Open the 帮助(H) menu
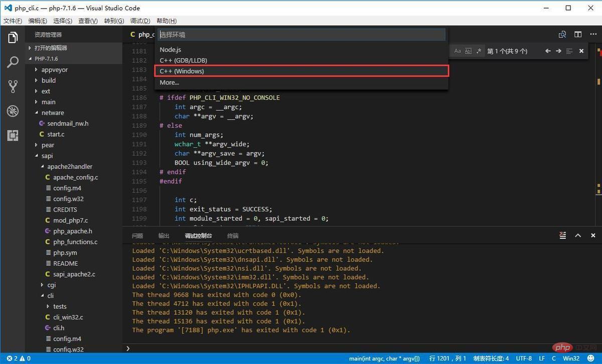602x364 pixels. click(x=167, y=21)
